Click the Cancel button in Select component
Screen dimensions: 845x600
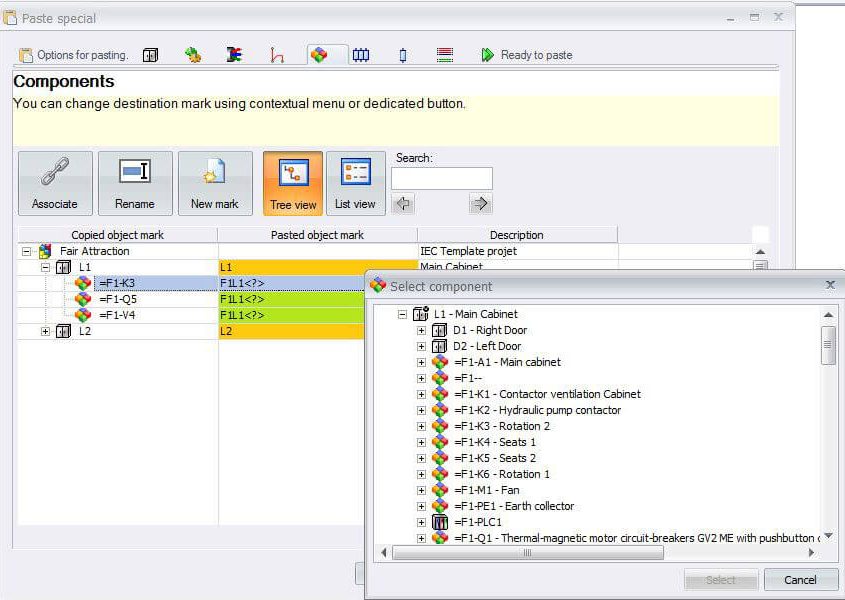(x=800, y=580)
